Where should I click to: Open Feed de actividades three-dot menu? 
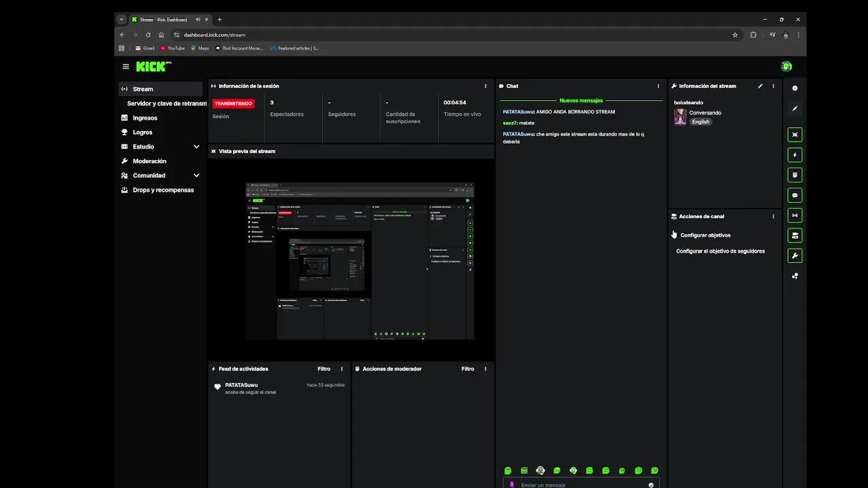(342, 369)
